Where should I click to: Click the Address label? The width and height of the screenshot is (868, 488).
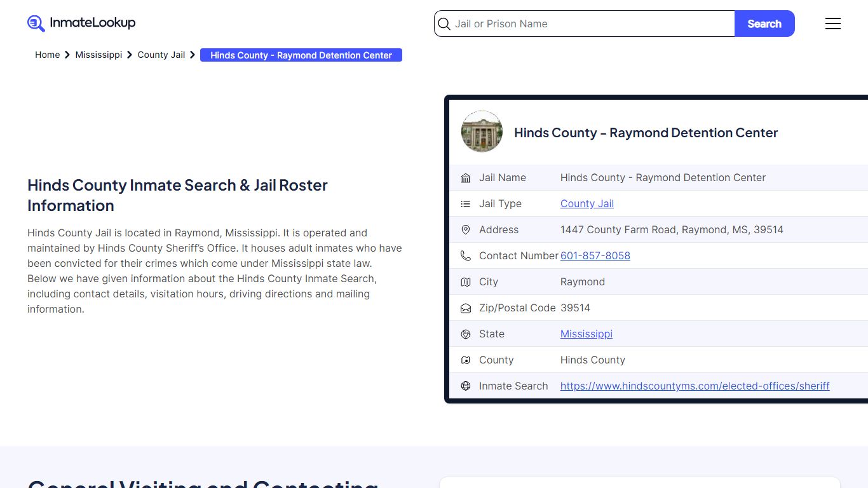[499, 229]
